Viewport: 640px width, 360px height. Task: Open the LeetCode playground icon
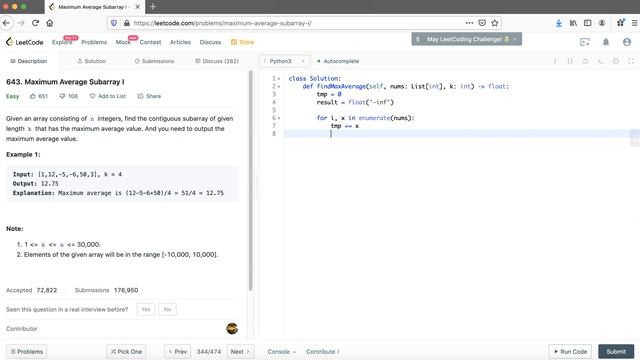pos(585,42)
